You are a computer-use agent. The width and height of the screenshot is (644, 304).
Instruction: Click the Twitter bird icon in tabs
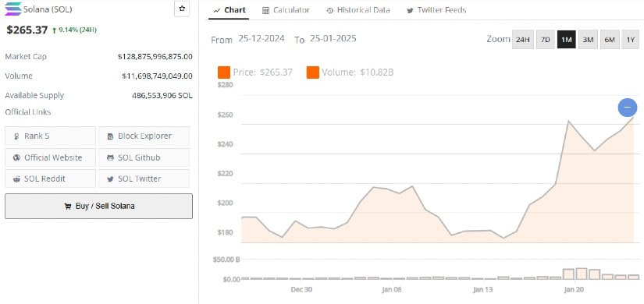[410, 11]
